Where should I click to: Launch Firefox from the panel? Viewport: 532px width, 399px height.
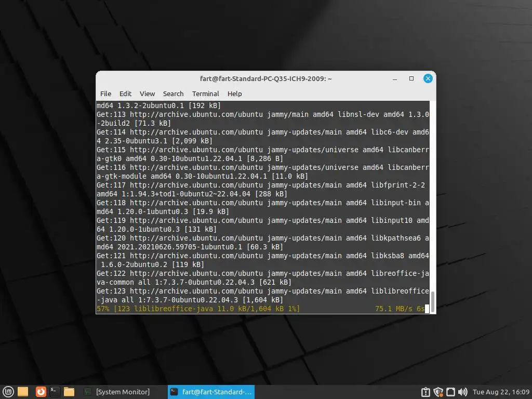point(41,392)
